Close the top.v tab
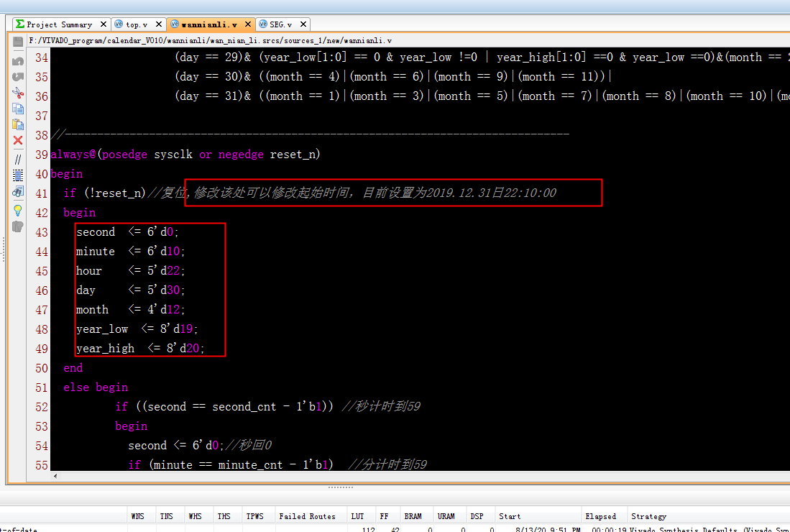 (x=159, y=24)
